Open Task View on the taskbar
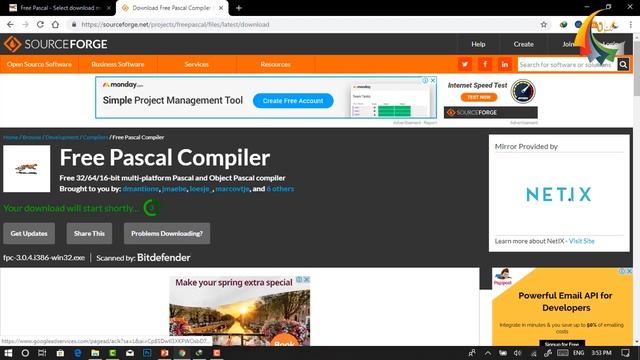Viewport: 640px width, 360px height. pyautogui.click(x=42, y=353)
